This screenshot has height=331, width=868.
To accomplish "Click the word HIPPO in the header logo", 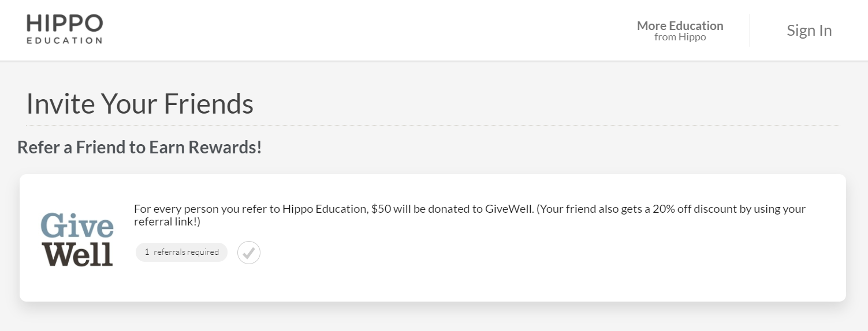I will (x=65, y=24).
